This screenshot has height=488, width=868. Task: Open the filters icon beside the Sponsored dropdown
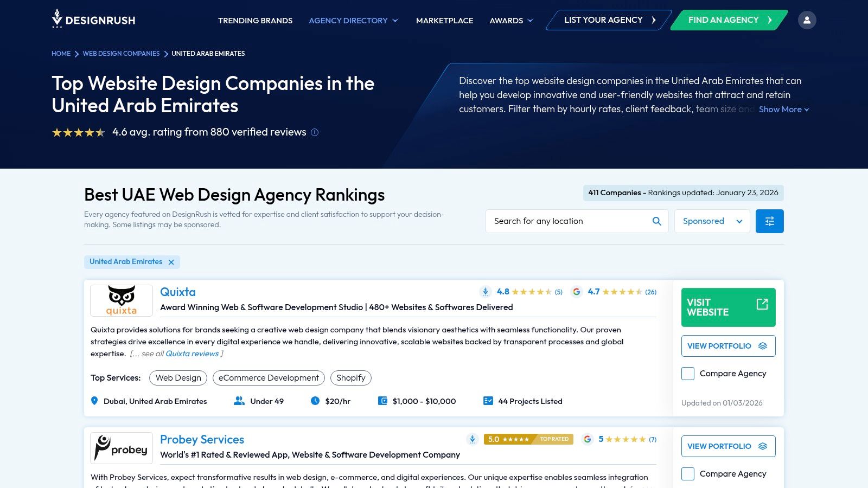pos(769,221)
